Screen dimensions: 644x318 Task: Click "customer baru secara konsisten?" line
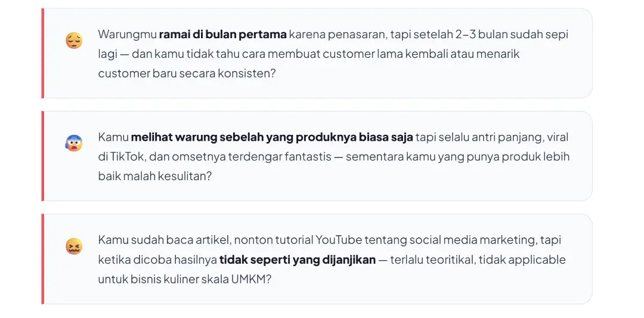[x=187, y=73]
